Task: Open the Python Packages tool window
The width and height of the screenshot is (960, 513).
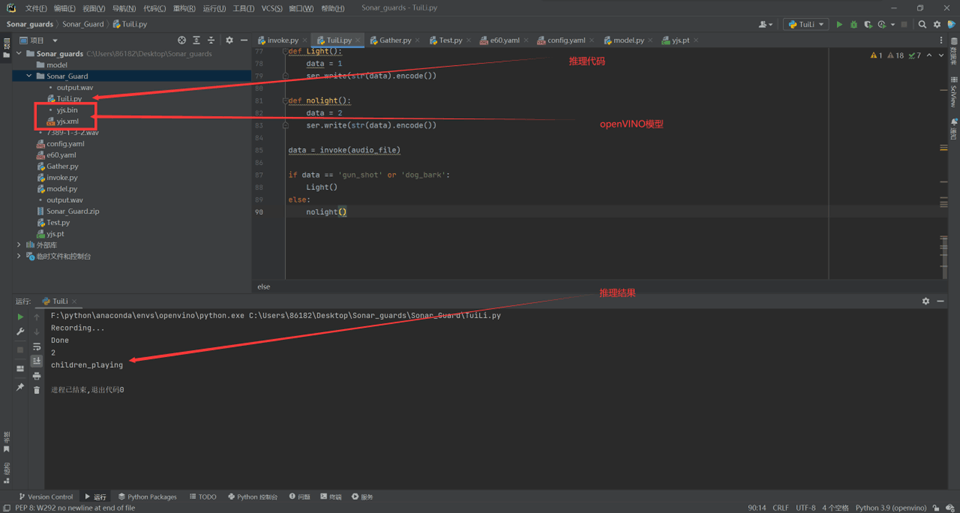Action: pos(152,496)
